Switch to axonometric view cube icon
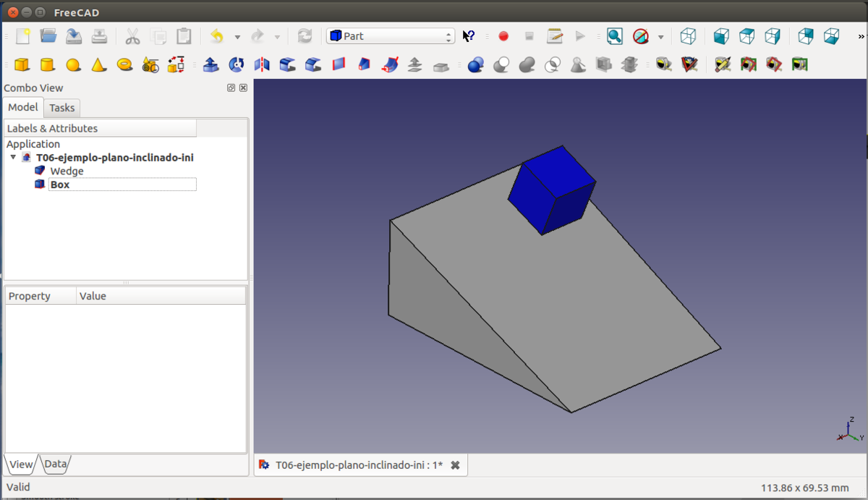Screen dimensions: 868x500 tap(688, 36)
